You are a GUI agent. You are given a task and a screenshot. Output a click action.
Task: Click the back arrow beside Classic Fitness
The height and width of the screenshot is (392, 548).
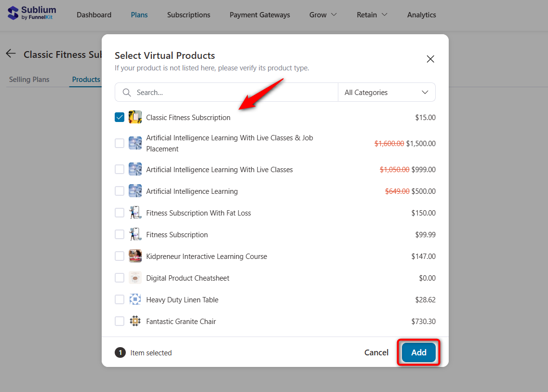(11, 54)
